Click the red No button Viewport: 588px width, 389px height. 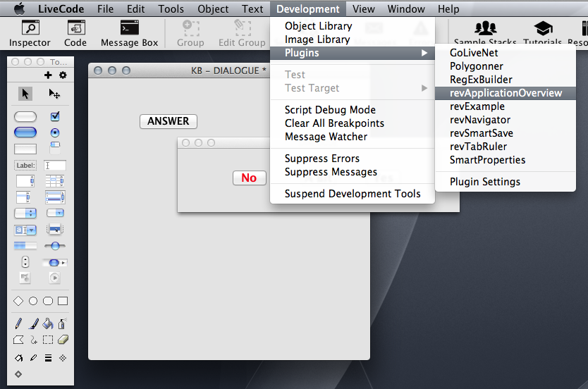(x=249, y=178)
